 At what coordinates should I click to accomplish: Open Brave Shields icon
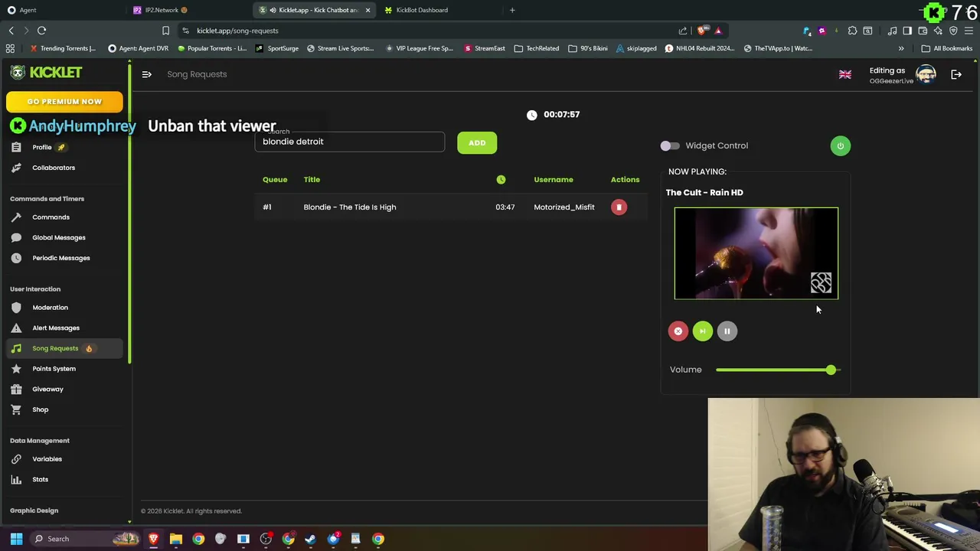pyautogui.click(x=701, y=31)
